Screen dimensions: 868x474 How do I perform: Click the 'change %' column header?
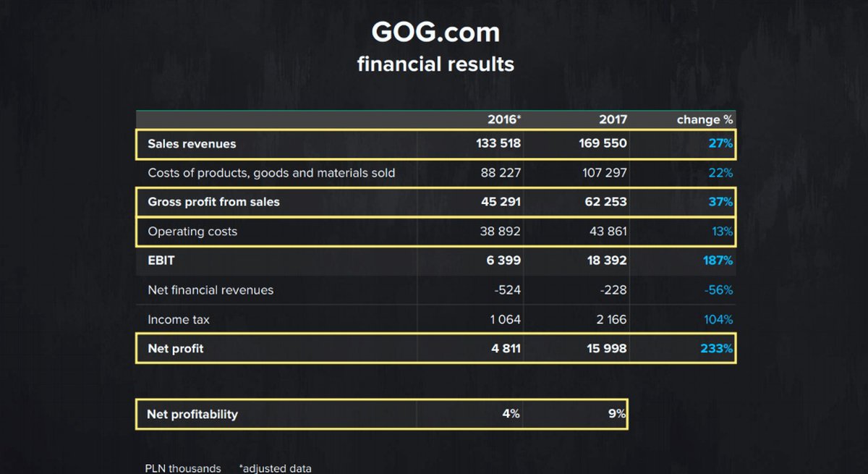coord(705,119)
